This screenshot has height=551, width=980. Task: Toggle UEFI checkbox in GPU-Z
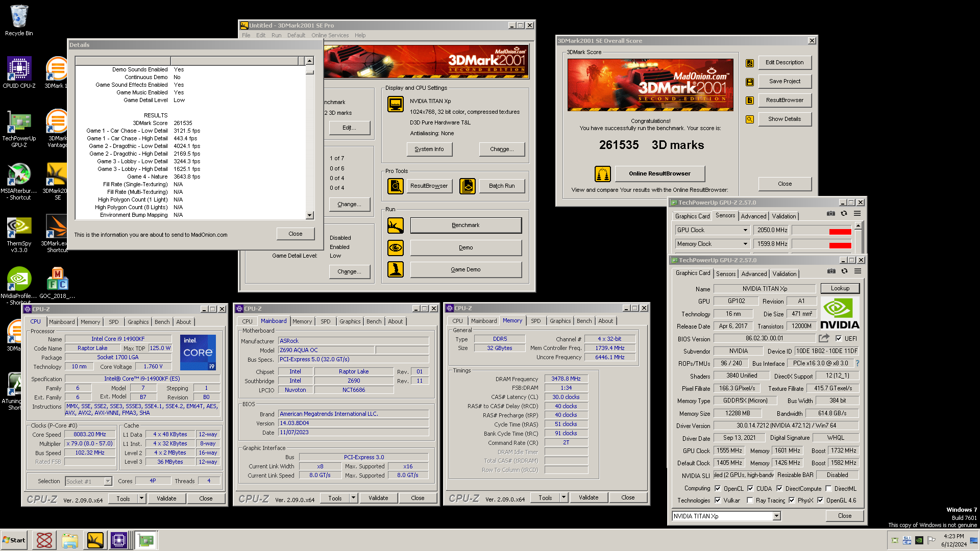(839, 338)
